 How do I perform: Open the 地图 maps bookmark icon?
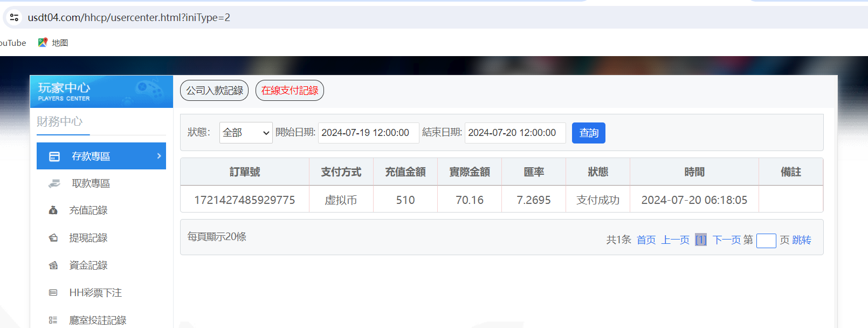(43, 43)
